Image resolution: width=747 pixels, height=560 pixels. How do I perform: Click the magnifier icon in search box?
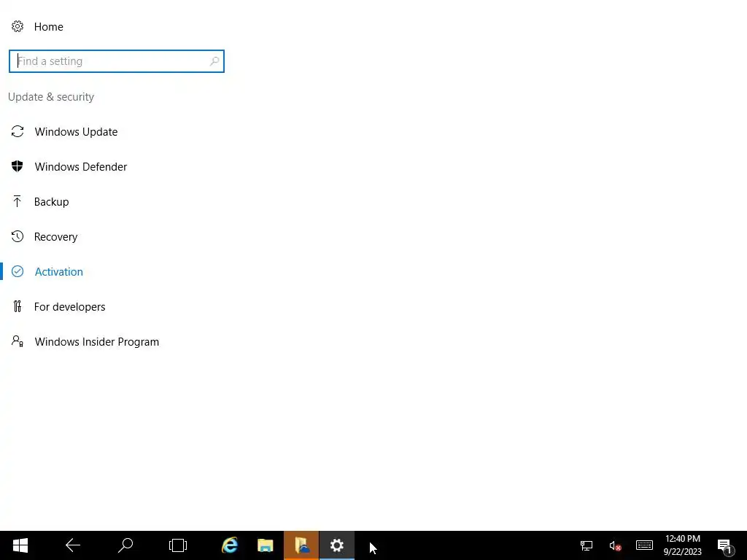click(214, 61)
